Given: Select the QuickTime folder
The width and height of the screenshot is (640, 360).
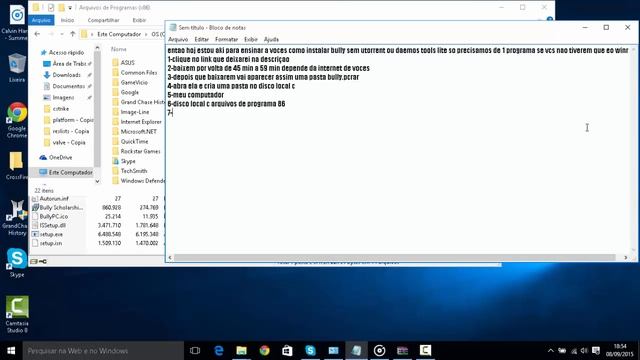Looking at the screenshot, I should [134, 141].
